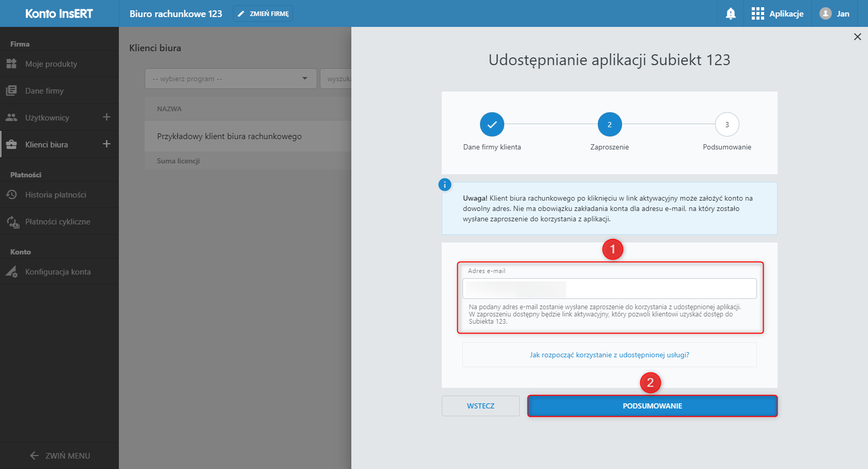This screenshot has width=868, height=469.
Task: Click the Użytkownicy people icon
Action: [x=11, y=117]
